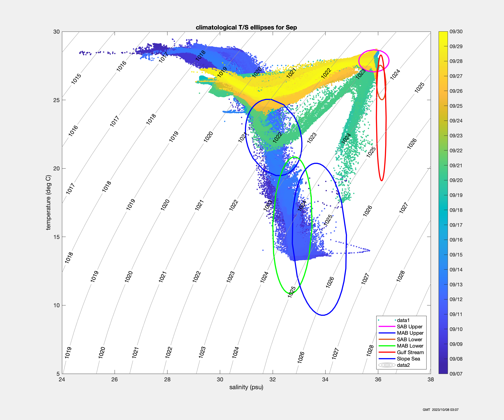Click the colorbar tick label "09/18"

(x=456, y=210)
